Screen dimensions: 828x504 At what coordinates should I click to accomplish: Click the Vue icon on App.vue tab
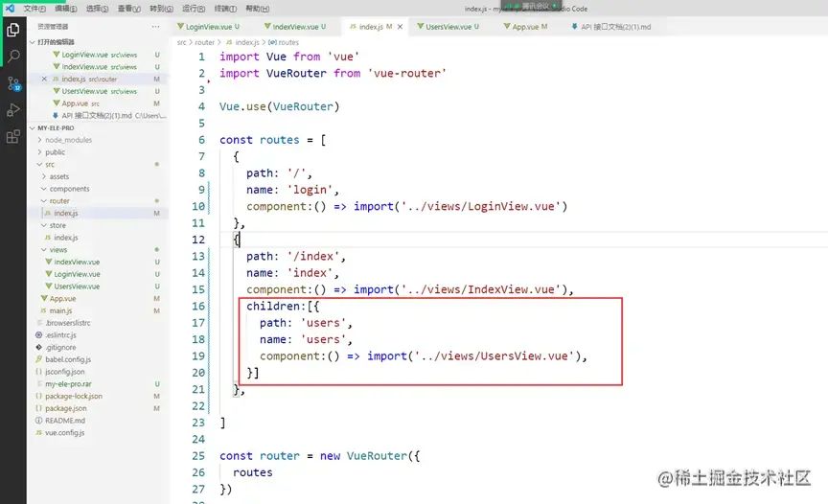click(x=507, y=26)
